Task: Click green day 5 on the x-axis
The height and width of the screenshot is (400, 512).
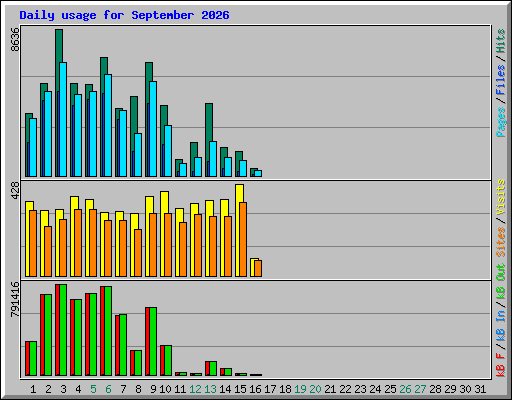Action: [x=93, y=389]
